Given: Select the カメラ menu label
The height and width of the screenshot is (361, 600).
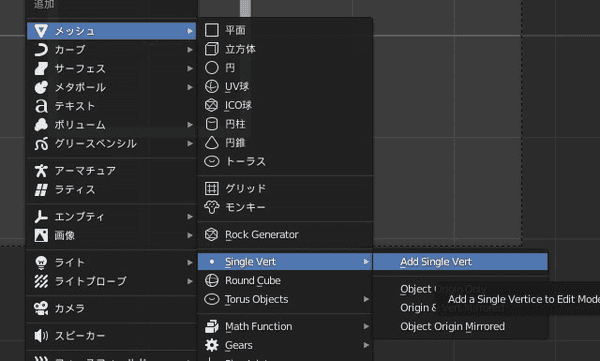Looking at the screenshot, I should pos(70,308).
